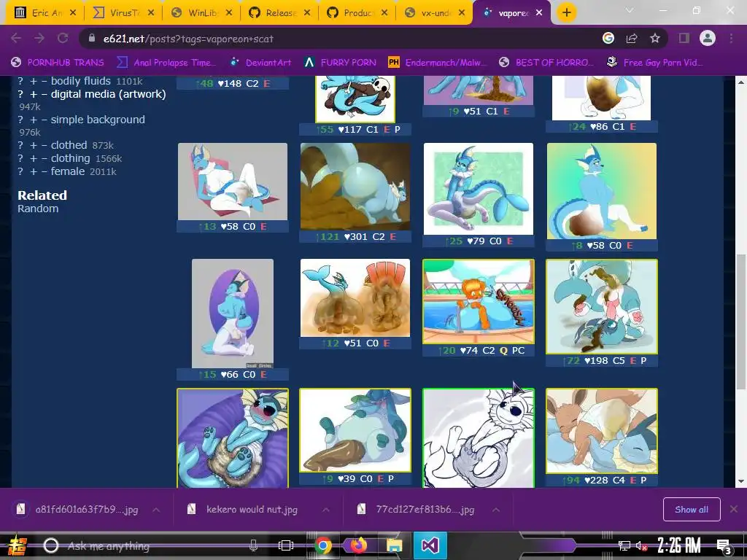Click the 'digital media (artwork)' tag
The width and height of the screenshot is (747, 560).
109,94
